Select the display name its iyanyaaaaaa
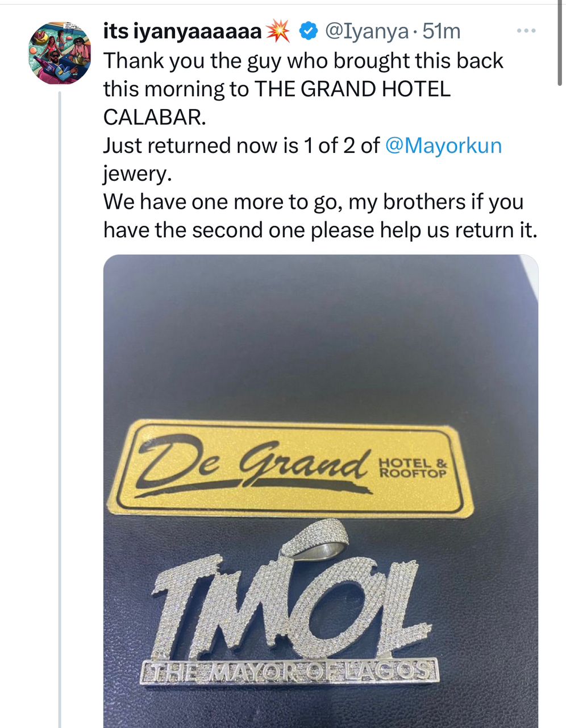The width and height of the screenshot is (566, 728). point(182,32)
